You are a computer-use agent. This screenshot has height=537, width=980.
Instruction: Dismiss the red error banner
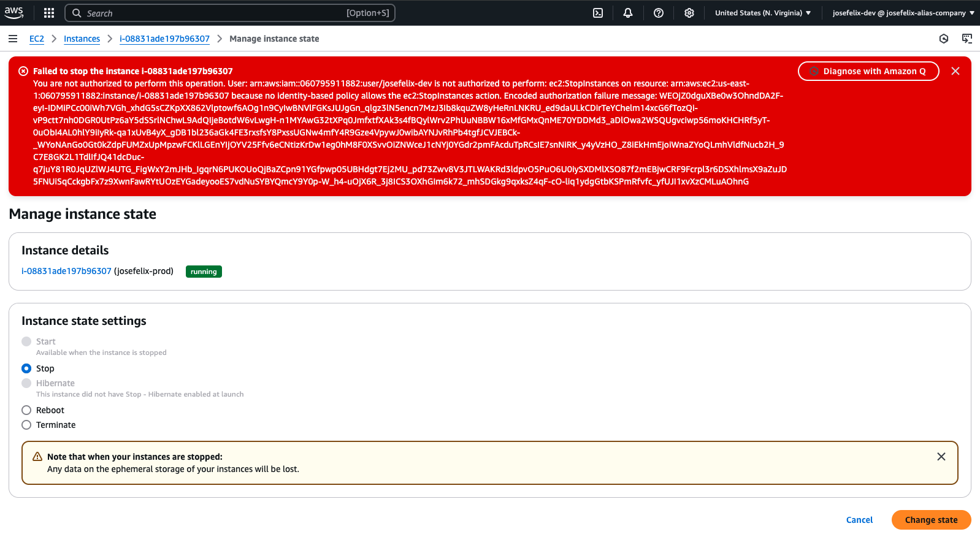pyautogui.click(x=955, y=71)
